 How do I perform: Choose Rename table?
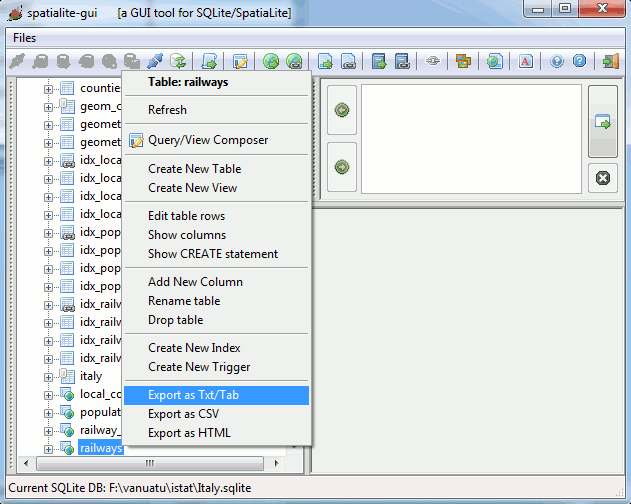pos(217,301)
